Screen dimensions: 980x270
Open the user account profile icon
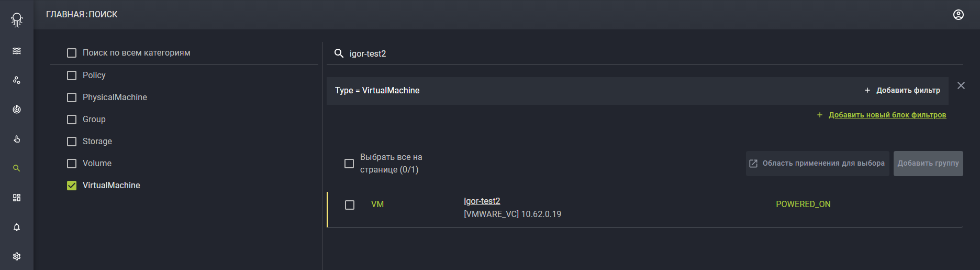pos(959,15)
